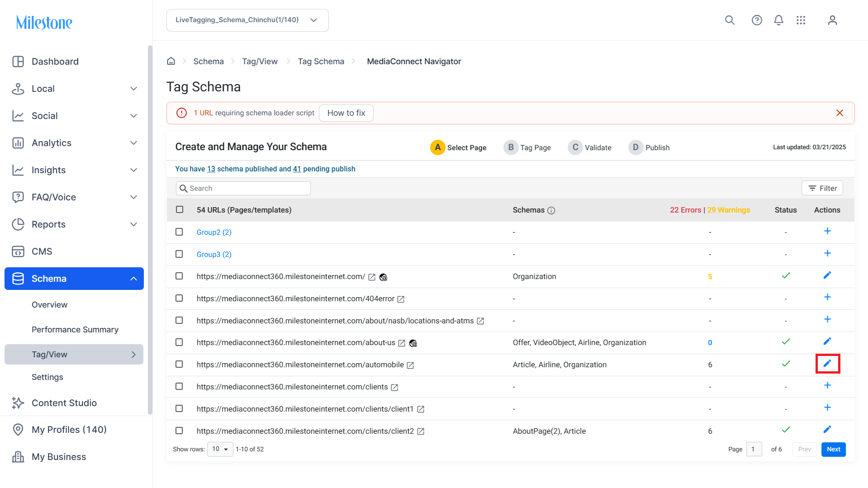
Task: Open about-us URL external link icon
Action: coord(402,343)
